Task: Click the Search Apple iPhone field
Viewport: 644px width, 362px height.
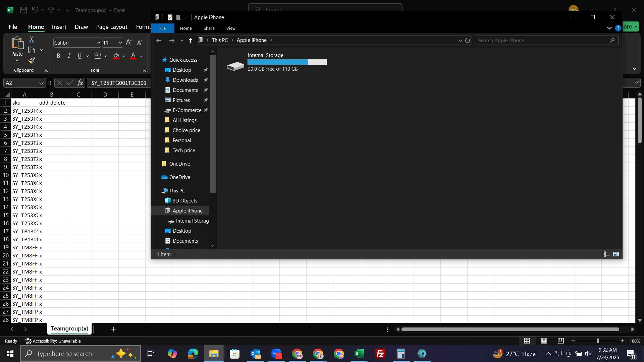Action: 546,41
